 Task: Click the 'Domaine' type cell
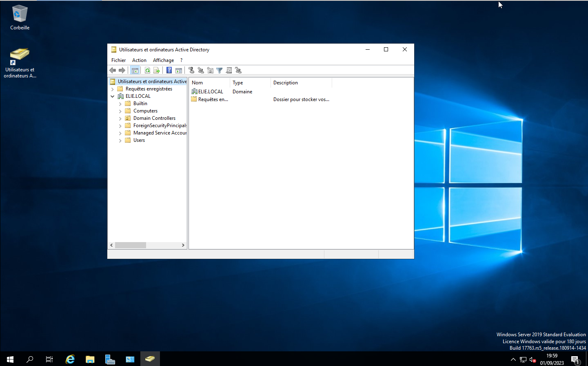coord(242,92)
